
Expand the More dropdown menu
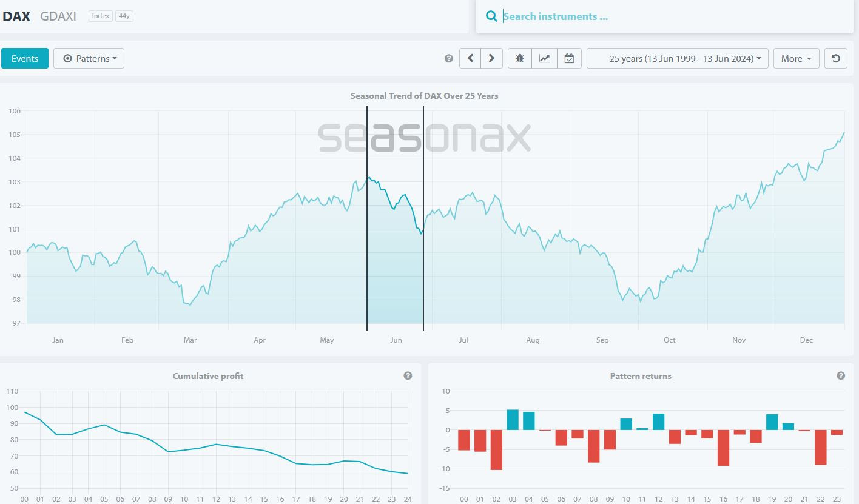point(796,58)
